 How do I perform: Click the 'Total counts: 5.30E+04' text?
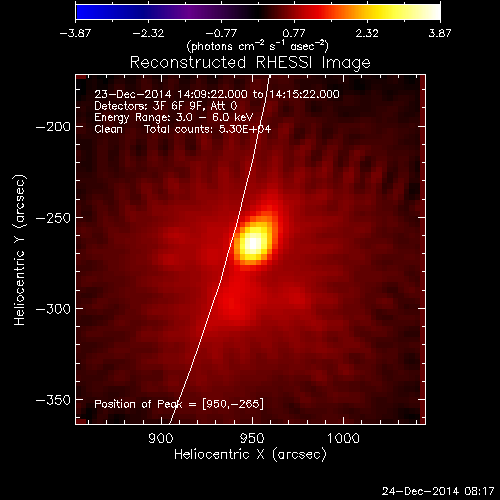207,129
